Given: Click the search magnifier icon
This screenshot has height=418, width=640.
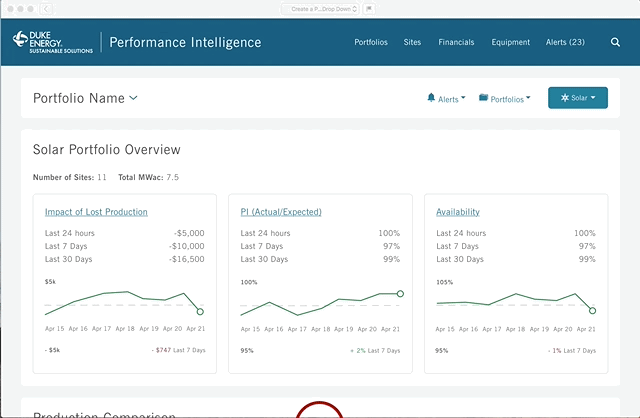Looking at the screenshot, I should pos(615,42).
